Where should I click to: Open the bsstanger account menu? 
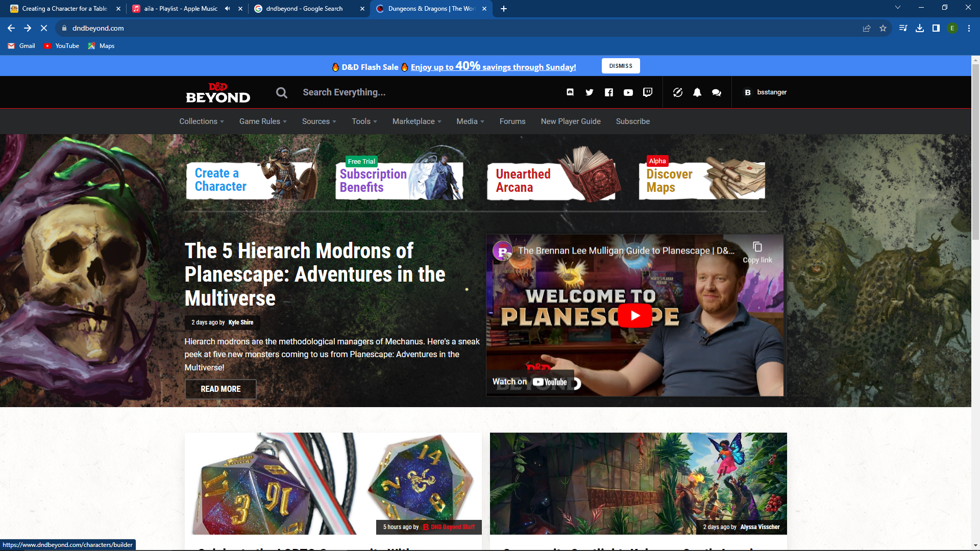click(x=765, y=92)
